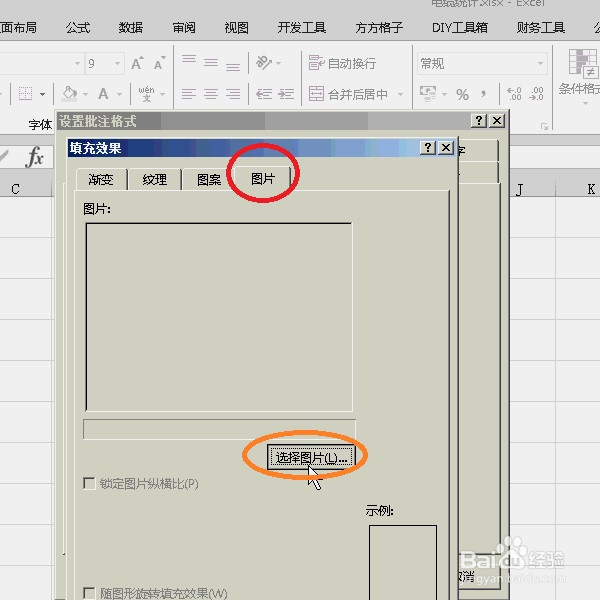Viewport: 600px width, 600px height.
Task: Click the font color A icon
Action: point(103,94)
